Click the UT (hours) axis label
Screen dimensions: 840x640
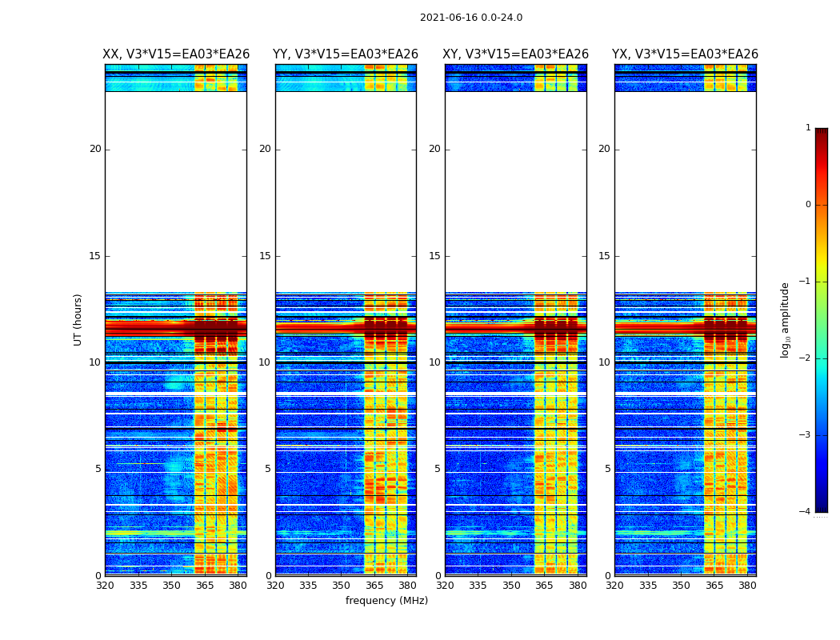[78, 320]
